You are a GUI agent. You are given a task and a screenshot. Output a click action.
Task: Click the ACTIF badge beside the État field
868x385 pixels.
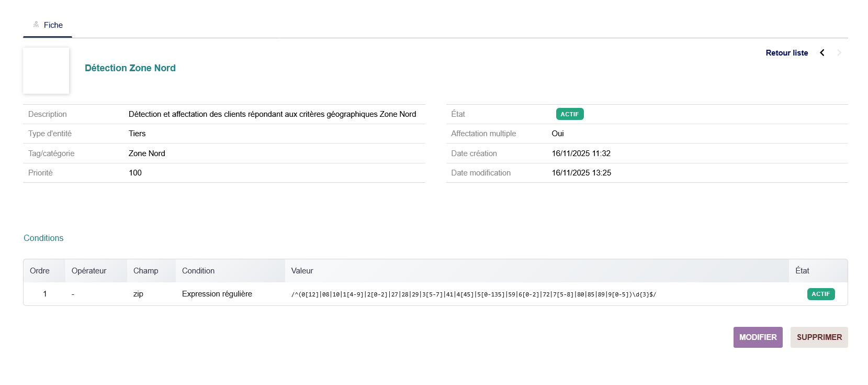click(x=569, y=114)
